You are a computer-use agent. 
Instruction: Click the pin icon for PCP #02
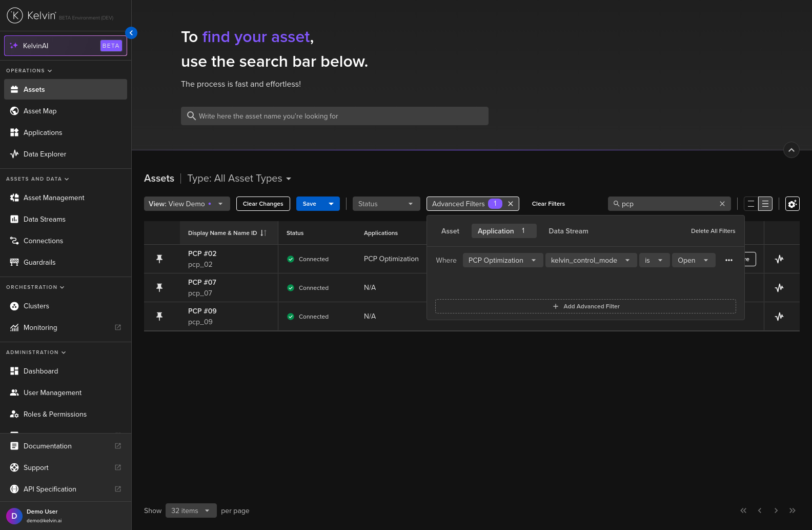click(159, 259)
